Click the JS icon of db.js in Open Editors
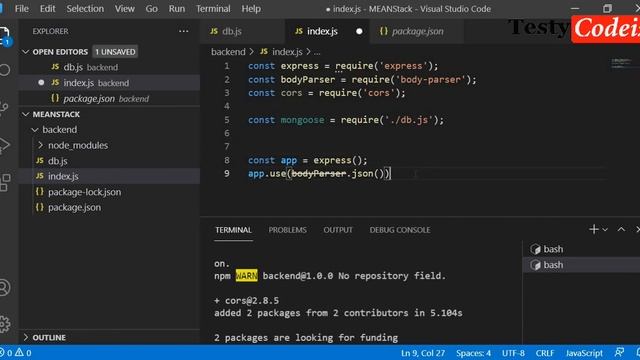This screenshot has height=360, width=640. coord(55,67)
